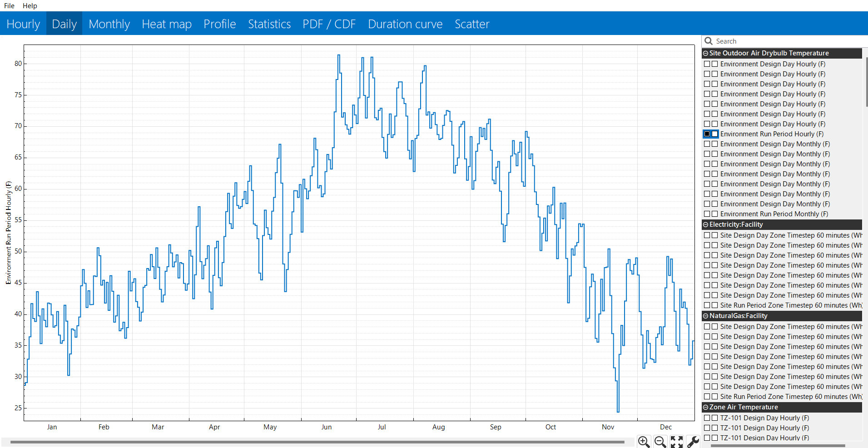
Task: Open the Heat map tab
Action: click(x=167, y=24)
